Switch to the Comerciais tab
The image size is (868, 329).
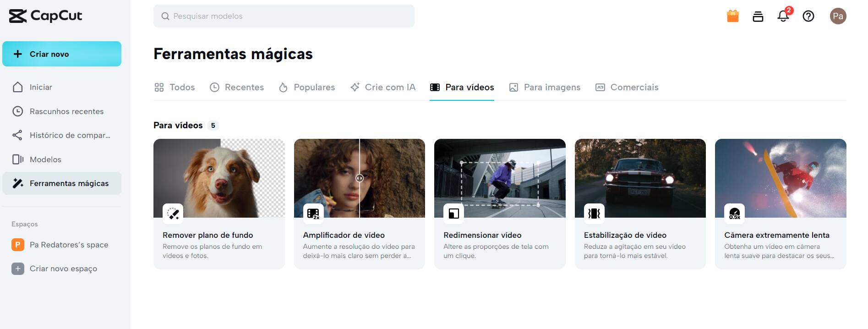tap(627, 87)
